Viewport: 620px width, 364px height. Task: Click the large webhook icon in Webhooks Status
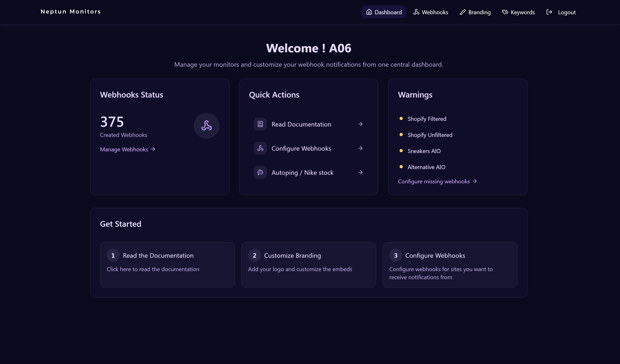click(x=206, y=126)
